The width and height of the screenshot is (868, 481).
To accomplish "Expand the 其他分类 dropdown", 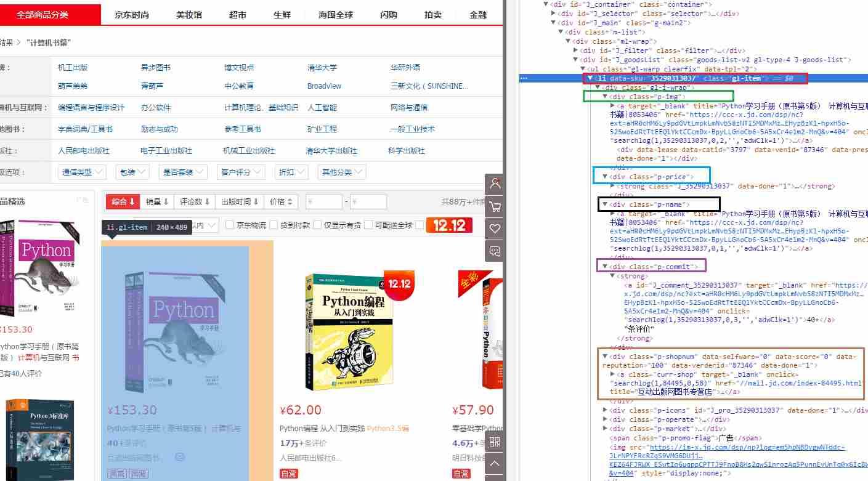I will coord(341,172).
